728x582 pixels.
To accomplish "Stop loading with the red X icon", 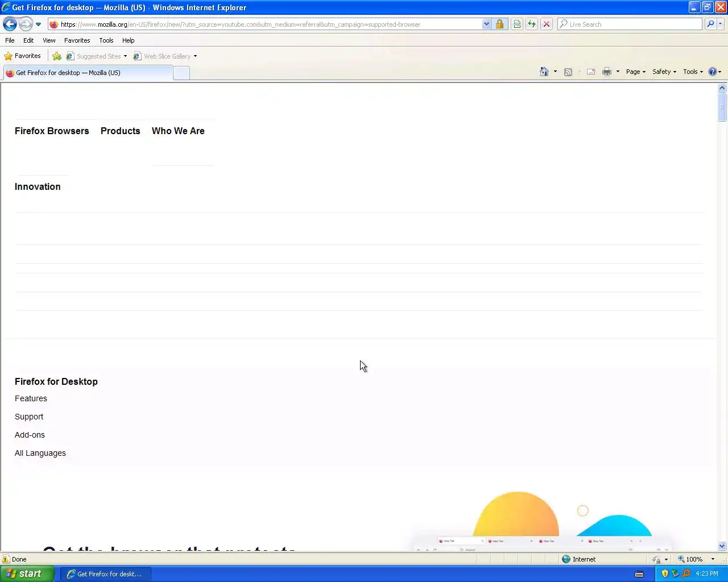I will [x=546, y=24].
